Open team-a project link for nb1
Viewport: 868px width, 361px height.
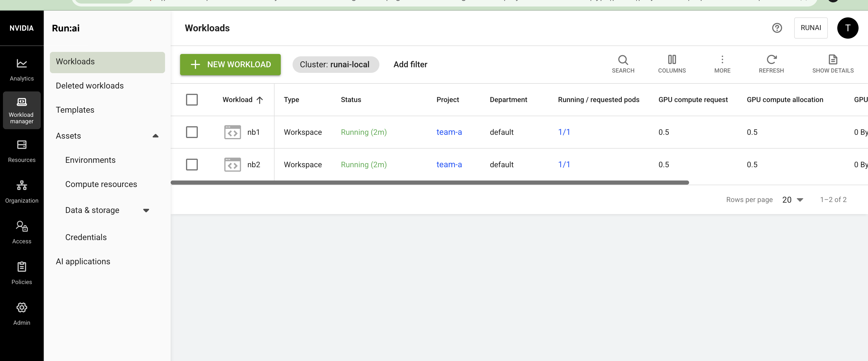[449, 132]
